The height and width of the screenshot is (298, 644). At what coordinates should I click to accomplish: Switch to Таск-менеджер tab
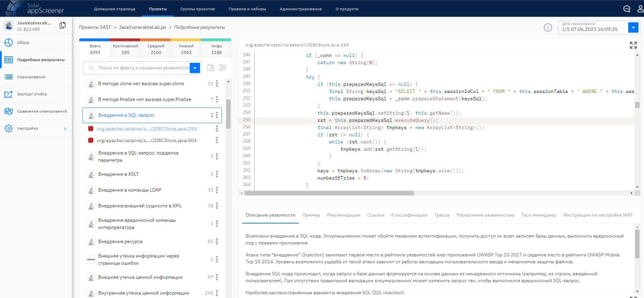pos(538,215)
